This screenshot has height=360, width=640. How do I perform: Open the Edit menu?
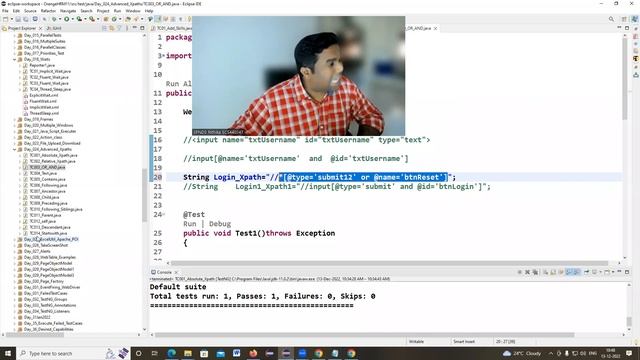click(16, 11)
